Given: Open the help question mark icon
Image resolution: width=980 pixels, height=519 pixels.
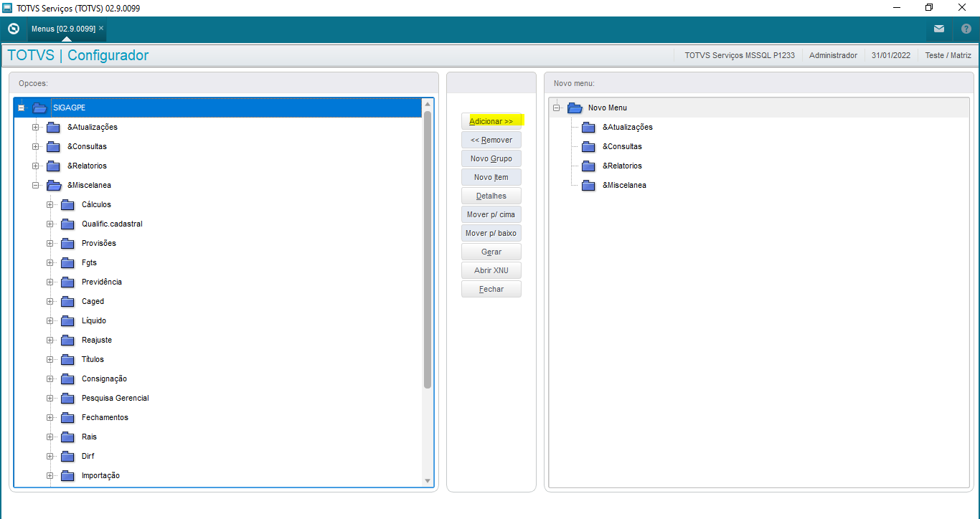Looking at the screenshot, I should 966,29.
